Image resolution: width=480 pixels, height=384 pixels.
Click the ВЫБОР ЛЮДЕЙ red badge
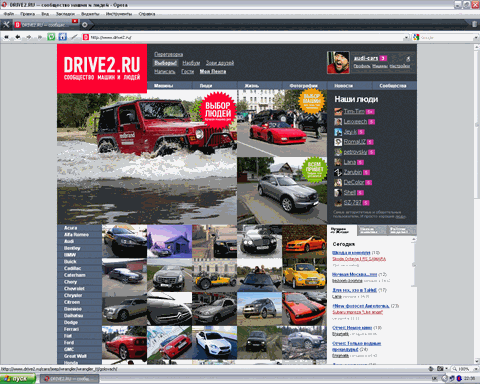coord(218,111)
